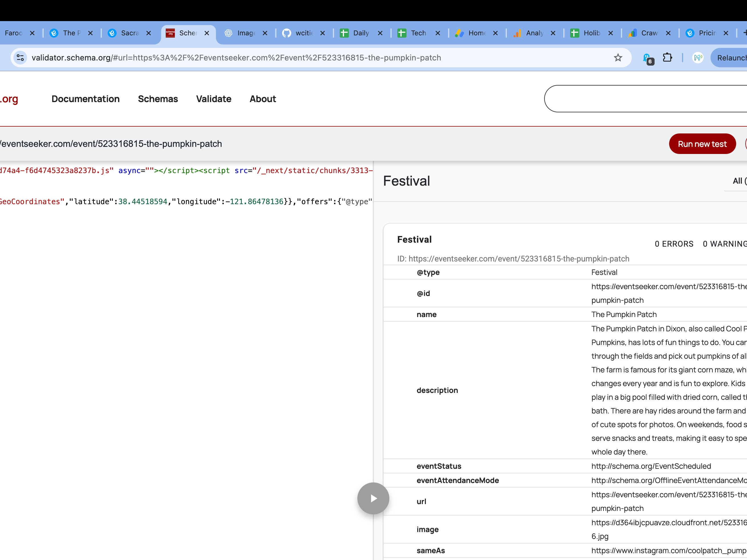This screenshot has height=560, width=747.
Task: Click the profile avatar icon in toolbar
Action: coord(698,58)
